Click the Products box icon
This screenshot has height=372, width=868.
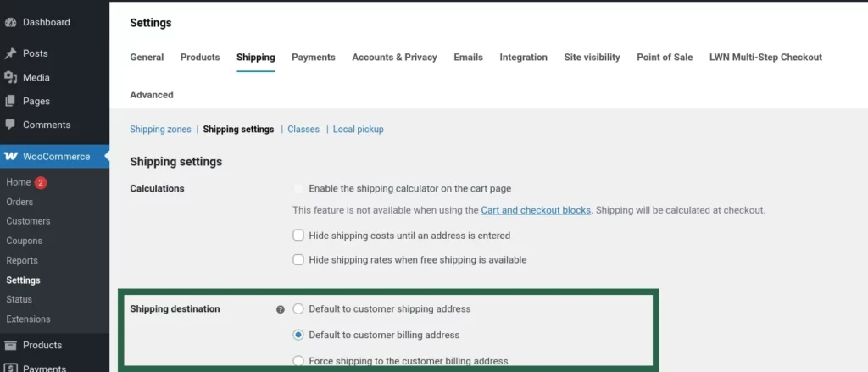coord(11,345)
